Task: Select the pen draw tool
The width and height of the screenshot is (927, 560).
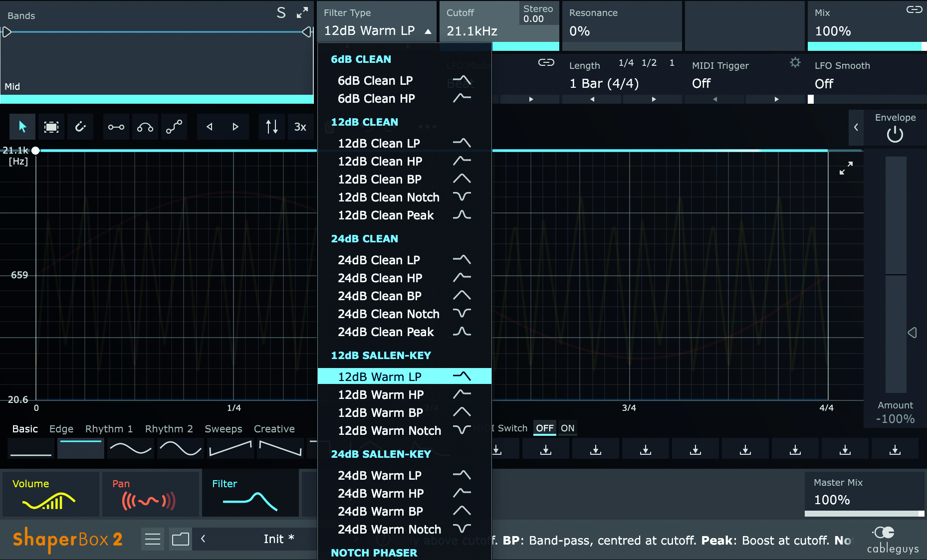Action: click(80, 127)
